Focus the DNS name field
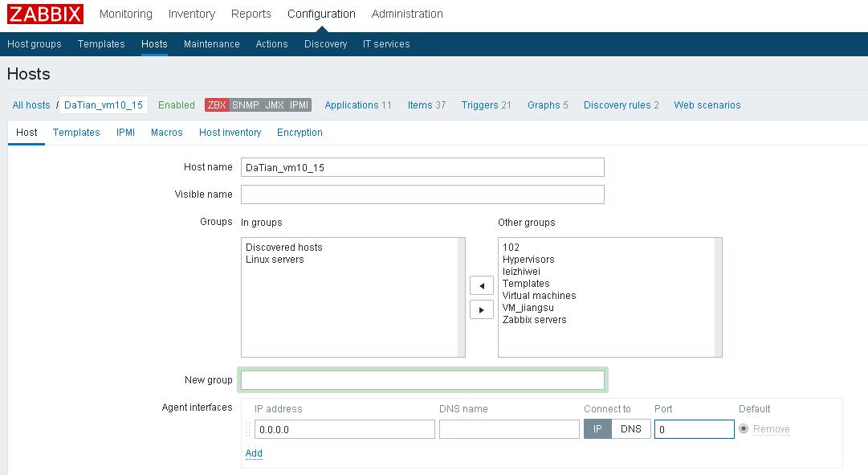The image size is (868, 475). tap(509, 429)
